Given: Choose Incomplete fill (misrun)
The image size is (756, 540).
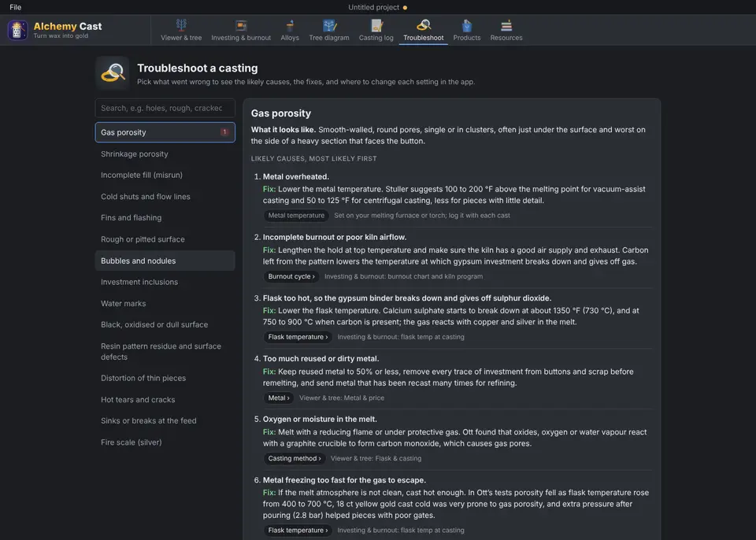Looking at the screenshot, I should tap(165, 175).
